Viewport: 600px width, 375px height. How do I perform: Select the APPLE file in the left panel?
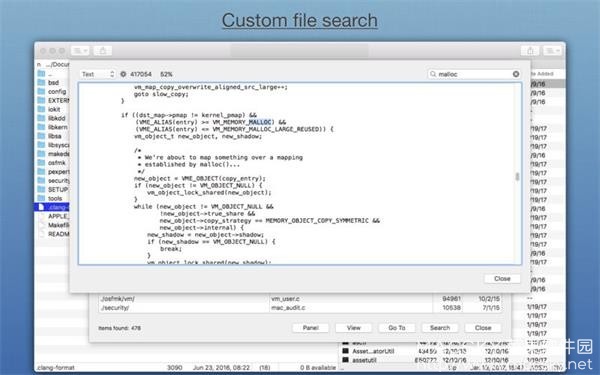tap(52, 216)
